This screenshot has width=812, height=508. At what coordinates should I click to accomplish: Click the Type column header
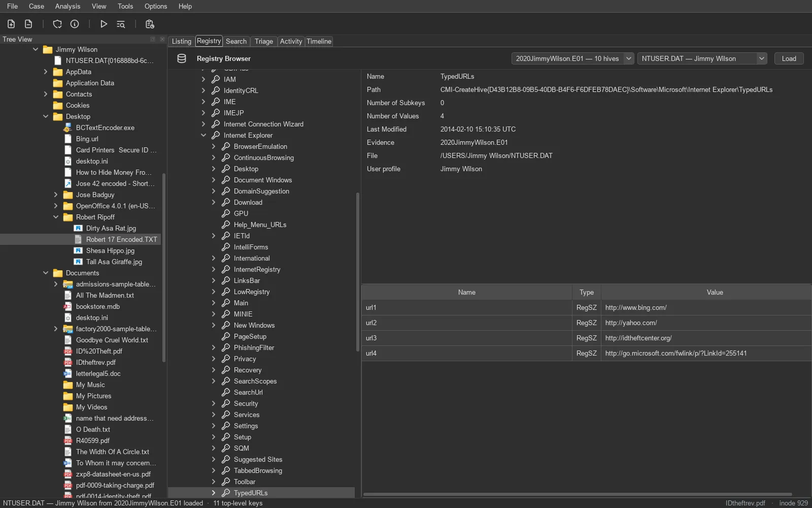pos(587,292)
